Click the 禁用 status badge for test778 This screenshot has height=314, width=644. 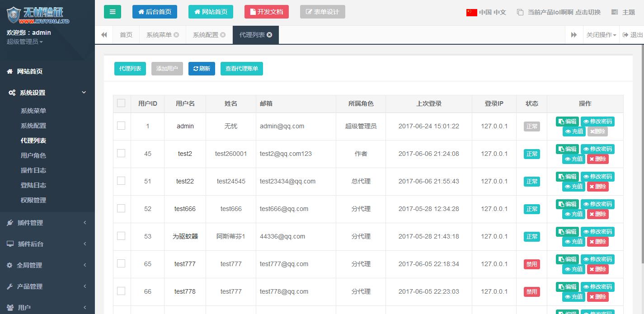pyautogui.click(x=532, y=292)
